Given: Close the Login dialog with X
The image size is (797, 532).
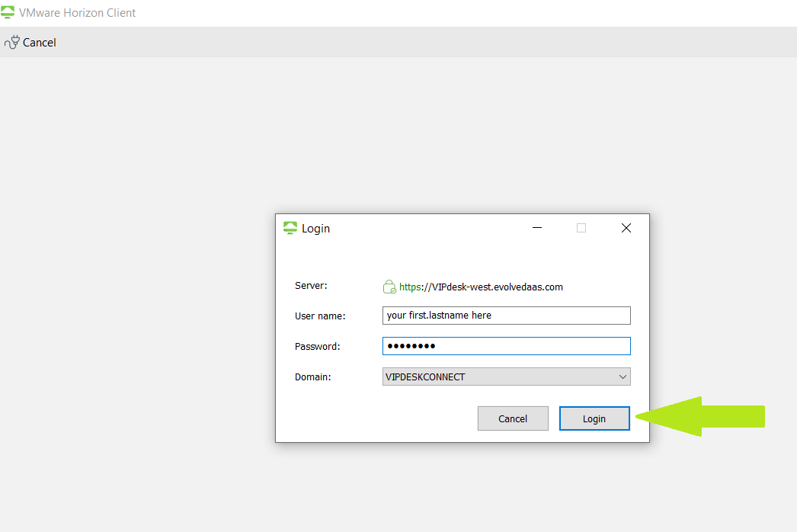Looking at the screenshot, I should pos(626,228).
